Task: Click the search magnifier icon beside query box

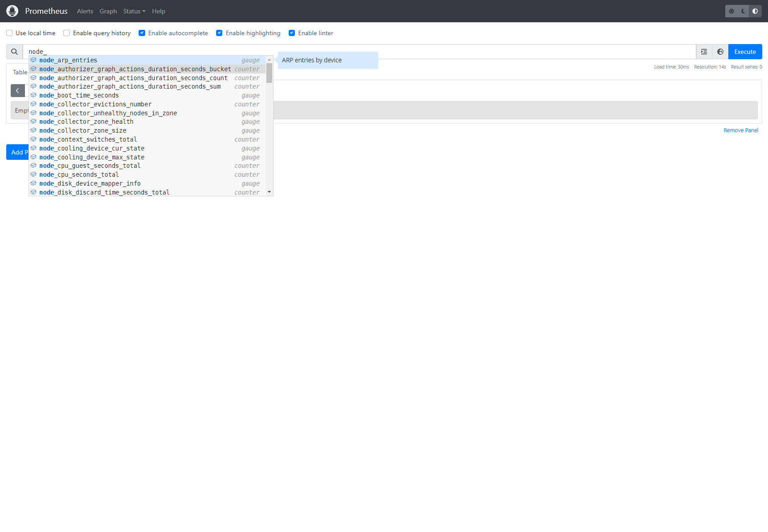Action: coord(15,52)
